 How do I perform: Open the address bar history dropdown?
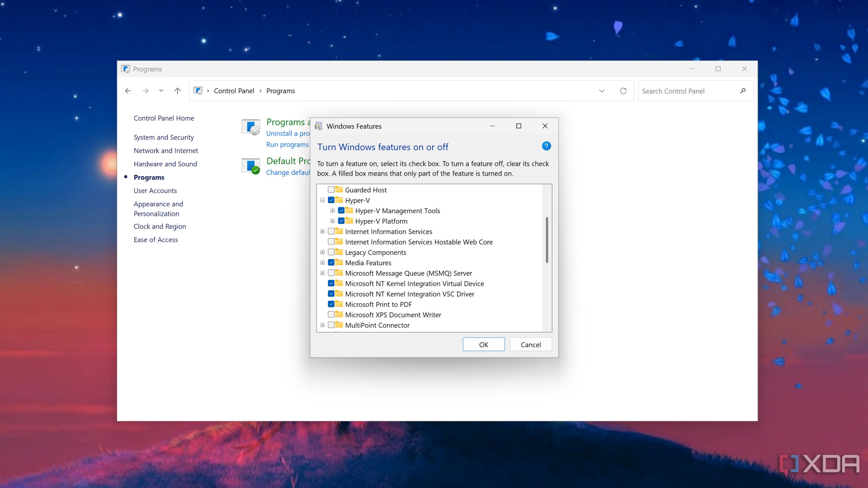(602, 91)
